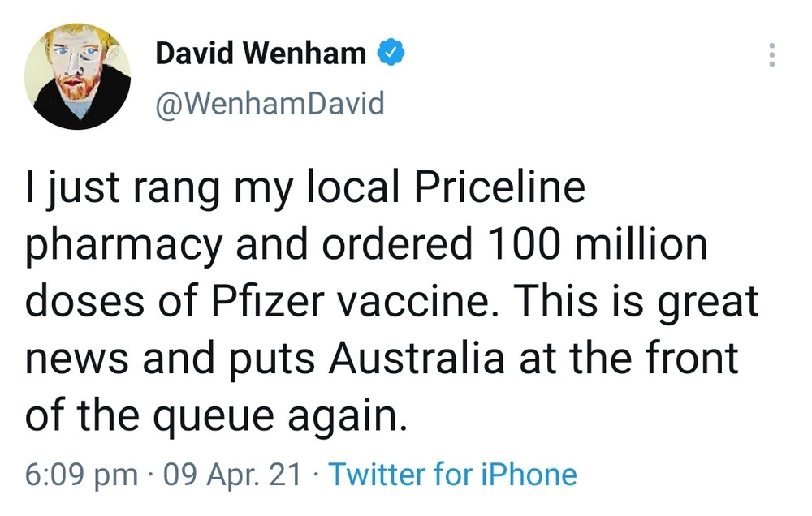This screenshot has width=812, height=516.
Task: Click the 09 Apr. 21 date
Action: [x=232, y=474]
